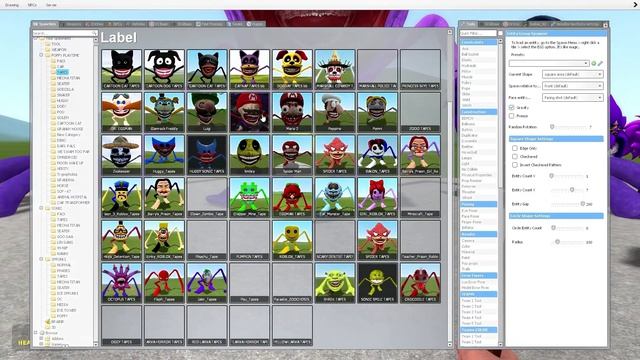Select the Peppino spawn icon

(x=335, y=112)
